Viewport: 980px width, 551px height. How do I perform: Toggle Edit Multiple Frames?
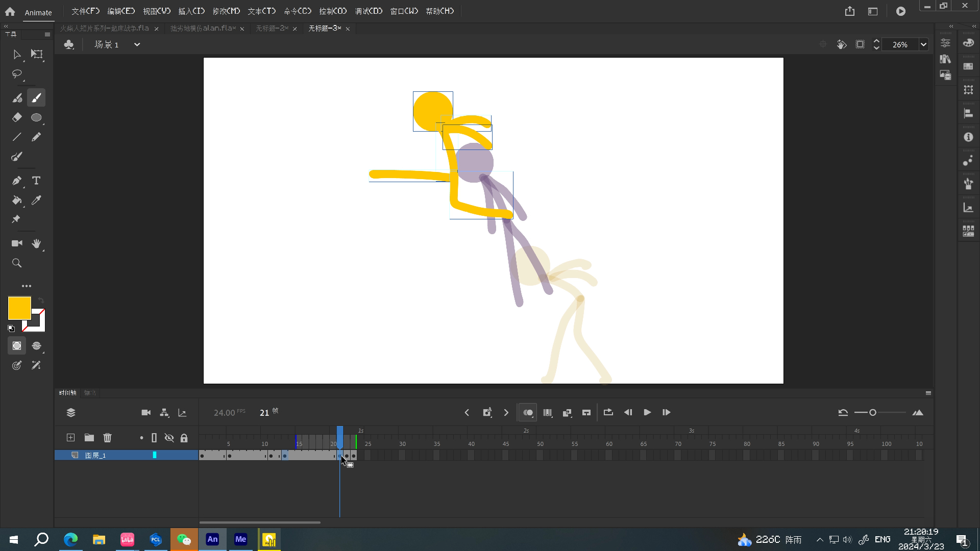[548, 413]
